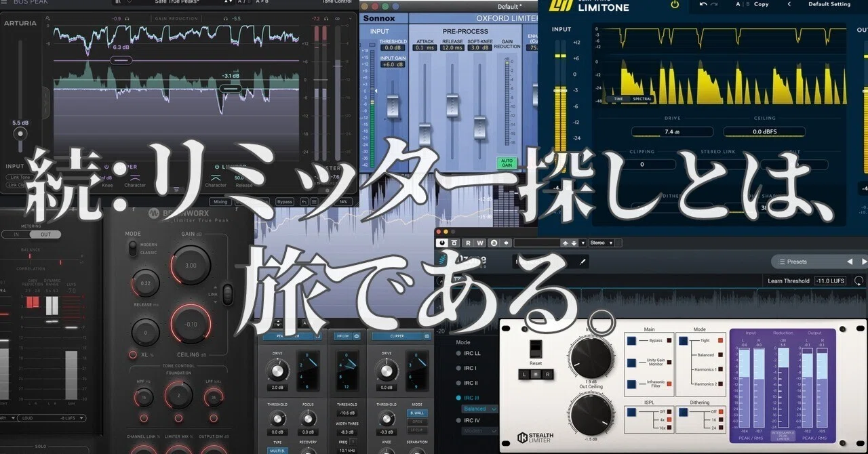Enable the XL button on Brainworx limiter

pos(133,354)
